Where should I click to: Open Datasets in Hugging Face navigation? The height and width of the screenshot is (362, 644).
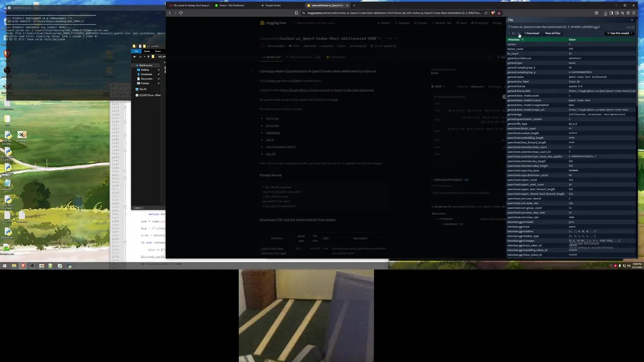(403, 23)
